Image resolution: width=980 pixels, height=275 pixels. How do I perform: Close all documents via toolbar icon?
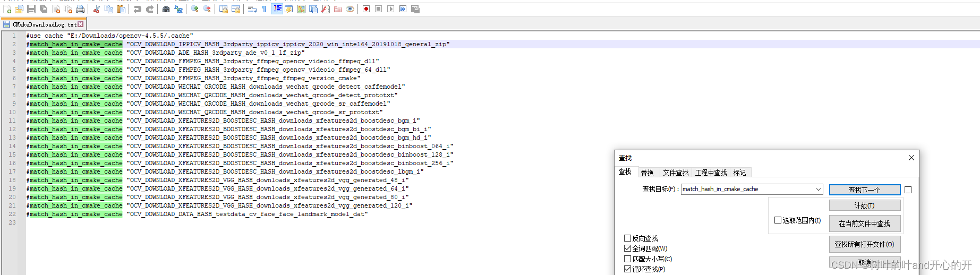coord(68,9)
